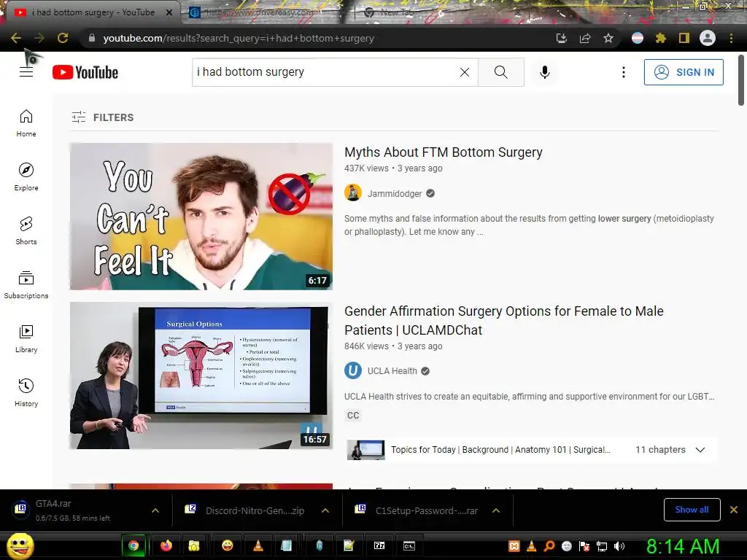Share this page via the share icon
Image resolution: width=747 pixels, height=560 pixels.
click(x=585, y=38)
